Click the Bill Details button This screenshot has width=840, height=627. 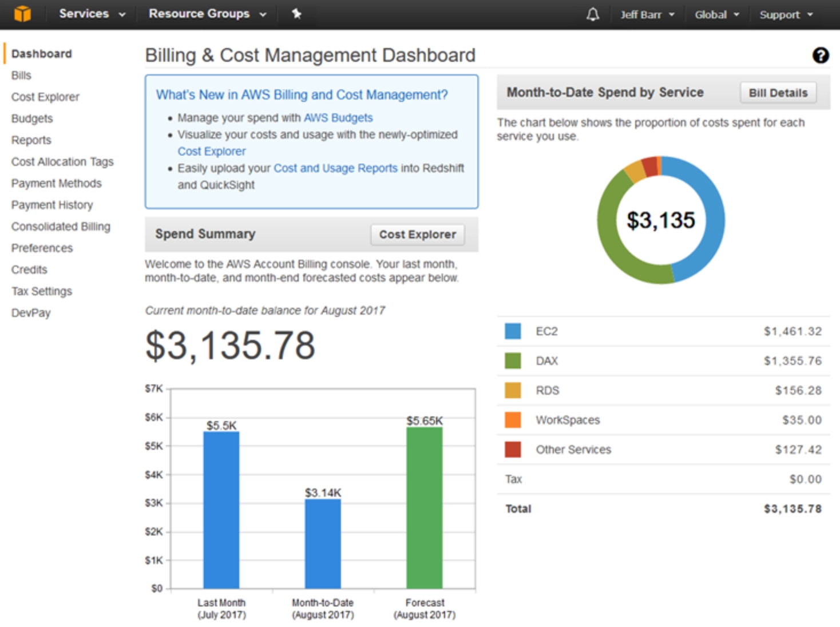[x=778, y=93]
